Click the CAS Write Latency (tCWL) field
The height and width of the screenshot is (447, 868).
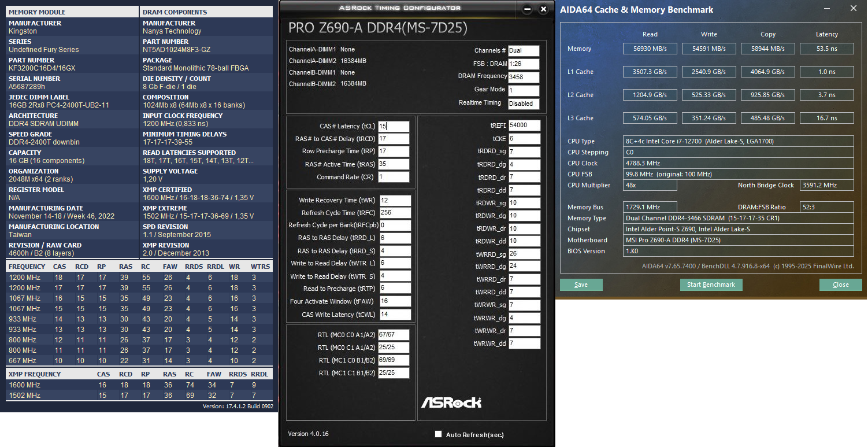[395, 315]
